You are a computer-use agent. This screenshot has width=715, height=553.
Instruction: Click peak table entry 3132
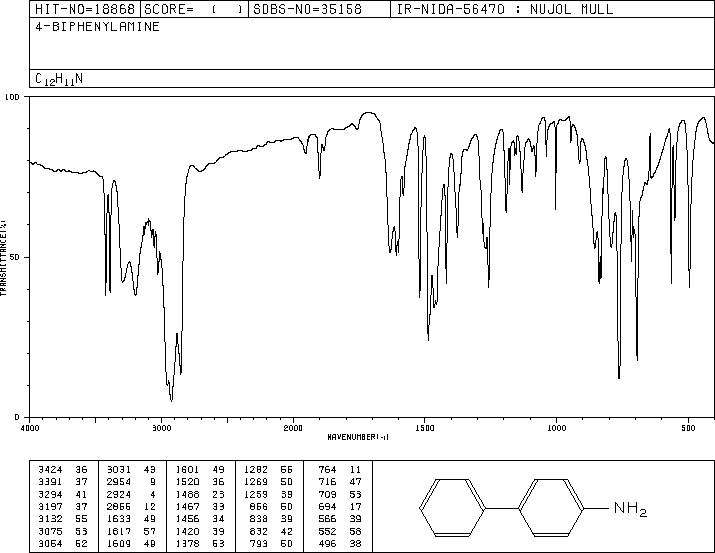tap(62, 519)
